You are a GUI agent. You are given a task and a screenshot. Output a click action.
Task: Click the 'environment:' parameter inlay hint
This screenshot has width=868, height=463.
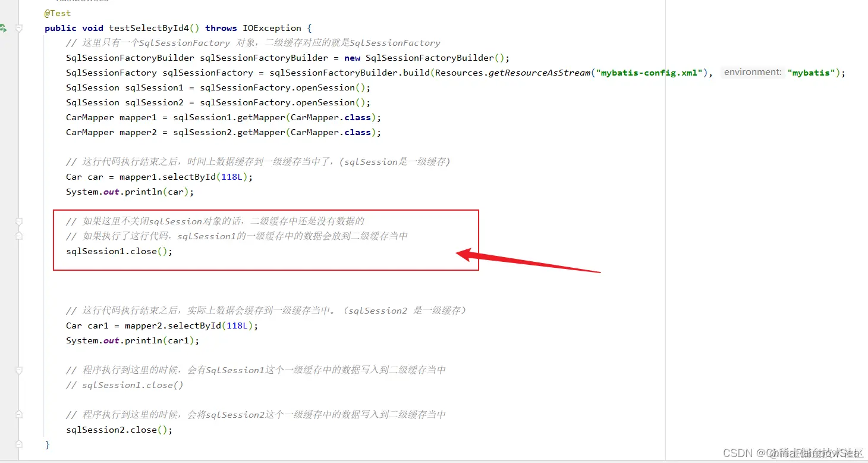(x=753, y=72)
